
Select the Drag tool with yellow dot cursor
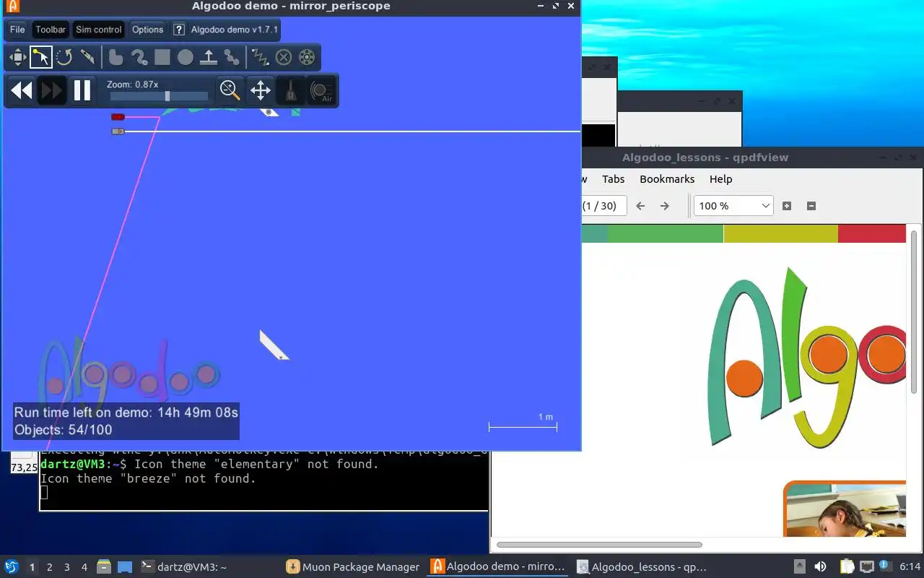point(41,57)
